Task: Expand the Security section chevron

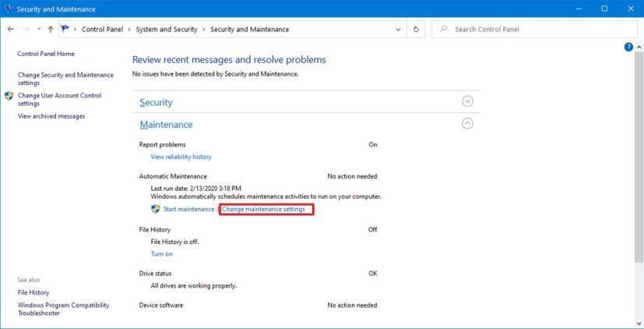Action: click(x=467, y=101)
